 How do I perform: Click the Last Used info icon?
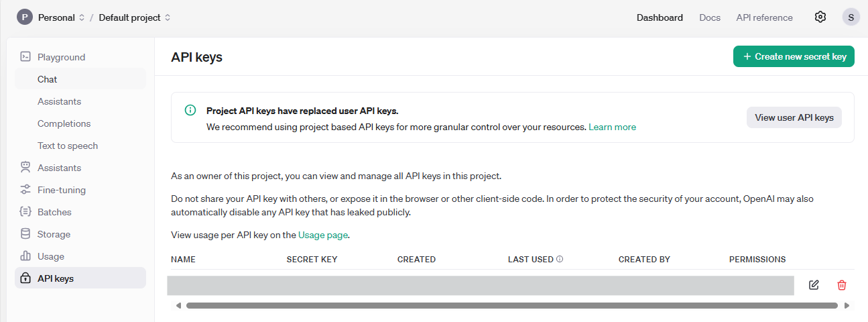pos(560,259)
